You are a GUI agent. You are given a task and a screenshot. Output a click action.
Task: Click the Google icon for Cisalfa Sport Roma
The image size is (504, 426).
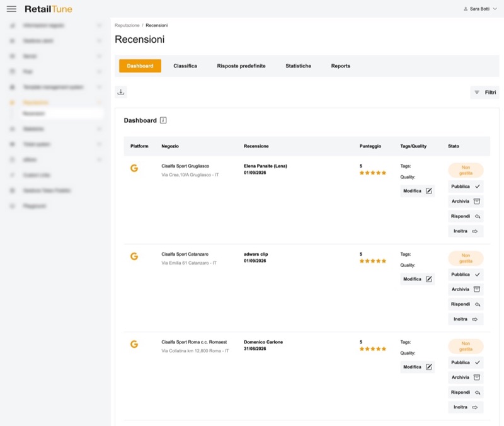click(134, 344)
